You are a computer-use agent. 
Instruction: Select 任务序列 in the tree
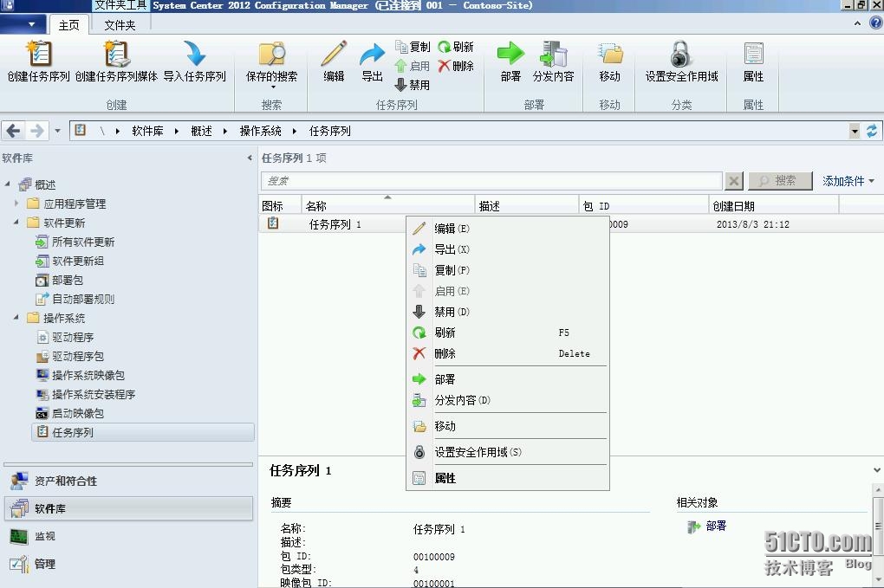click(143, 432)
